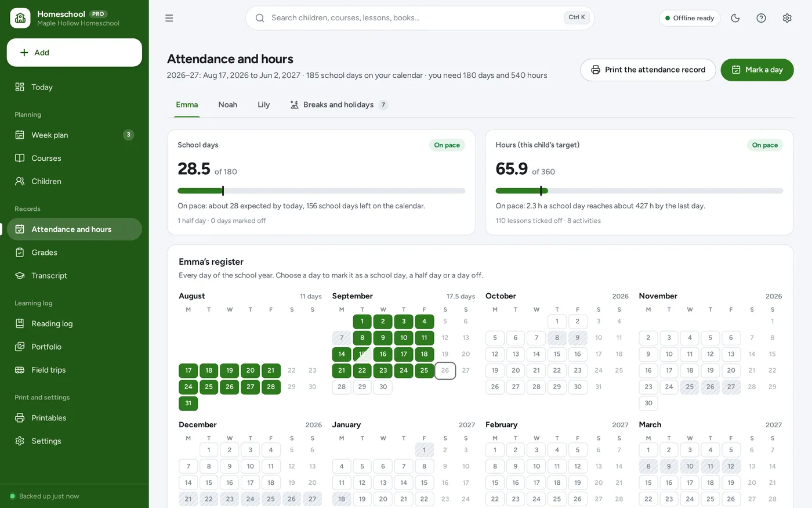Open Grades in the Records section
The width and height of the screenshot is (812, 508).
pos(74,253)
